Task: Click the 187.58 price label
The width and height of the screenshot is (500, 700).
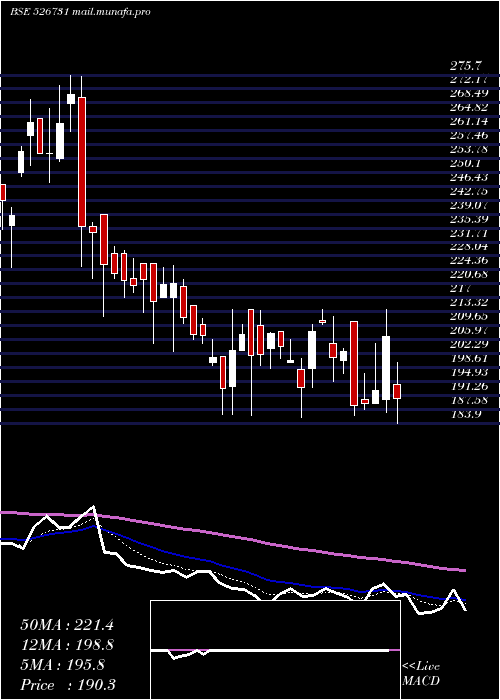Action: (x=469, y=400)
